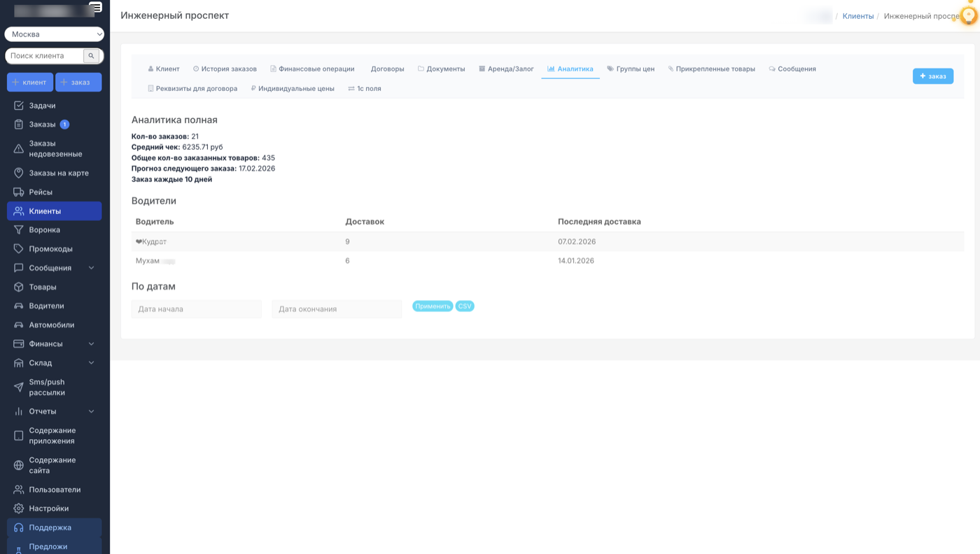The width and height of the screenshot is (980, 554).
Task: Download analytics via the CSV button
Action: (x=464, y=304)
